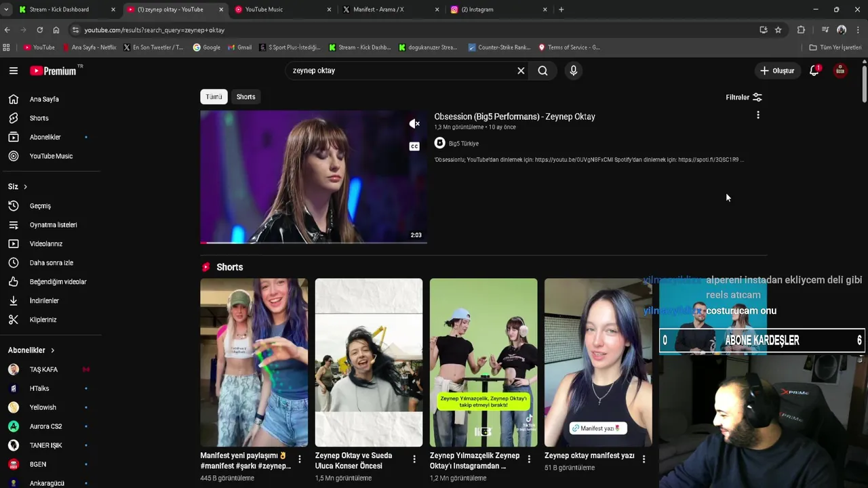Open Klipleriniz clips
The width and height of the screenshot is (868, 488).
pos(43,319)
